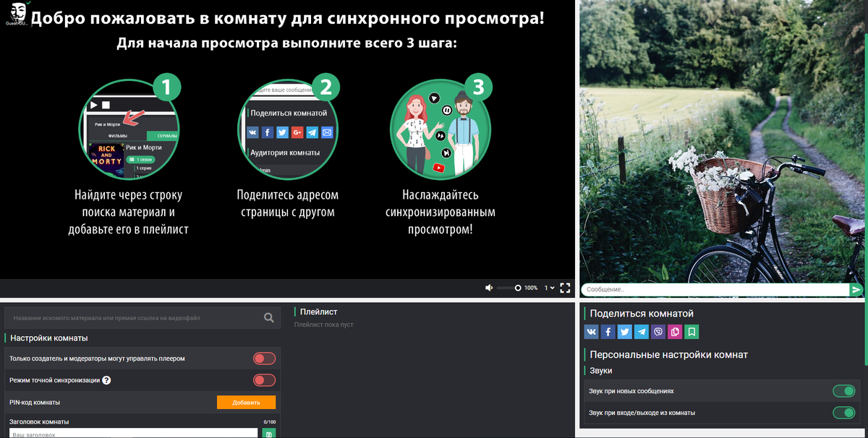Copy room link with clipboard icon
868x438 pixels.
(675, 331)
